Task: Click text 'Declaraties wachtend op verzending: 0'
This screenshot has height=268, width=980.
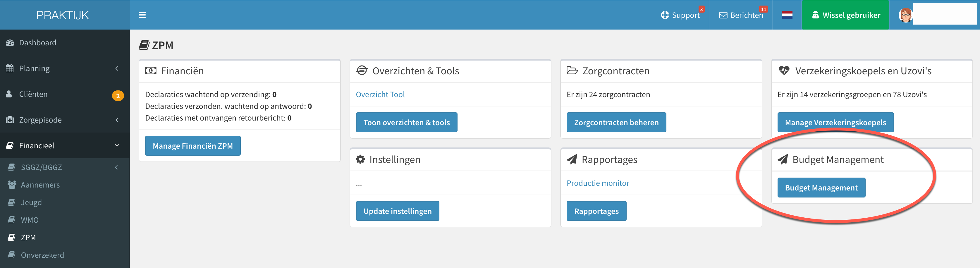Action: (211, 95)
